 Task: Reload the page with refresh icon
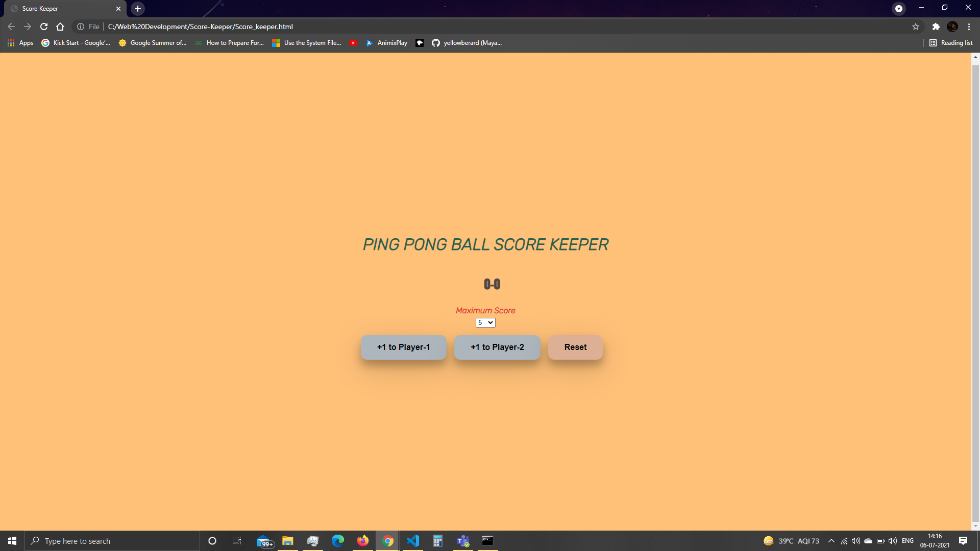[x=44, y=27]
